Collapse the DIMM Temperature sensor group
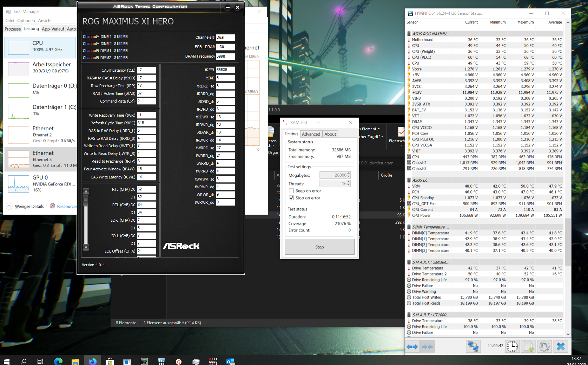The width and height of the screenshot is (588, 365). point(409,227)
